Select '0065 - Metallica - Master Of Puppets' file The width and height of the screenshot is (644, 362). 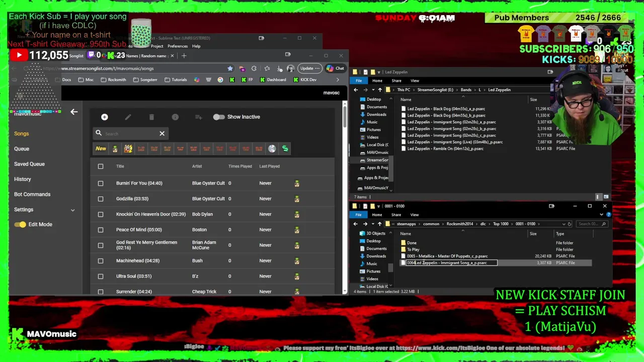coord(447,256)
